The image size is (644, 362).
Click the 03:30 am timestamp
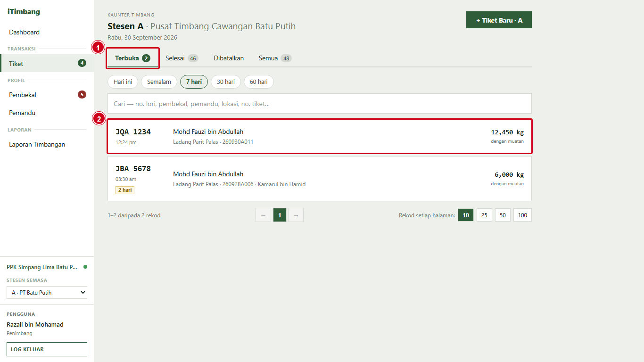[126, 179]
